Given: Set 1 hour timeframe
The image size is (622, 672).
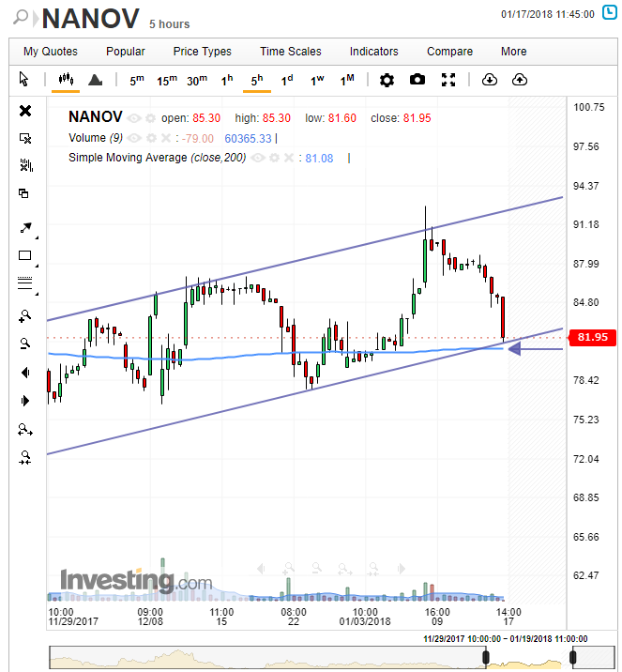Looking at the screenshot, I should (x=227, y=80).
